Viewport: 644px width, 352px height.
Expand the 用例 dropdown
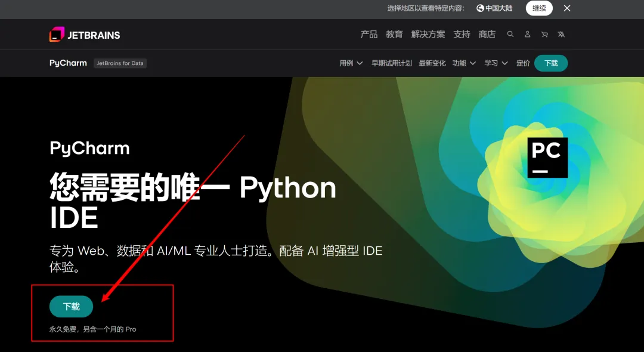tap(351, 63)
